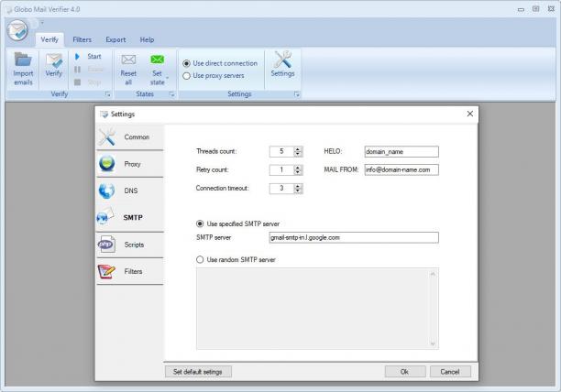This screenshot has height=392, width=561.
Task: Decrease the Connection timeout value
Action: 298,191
